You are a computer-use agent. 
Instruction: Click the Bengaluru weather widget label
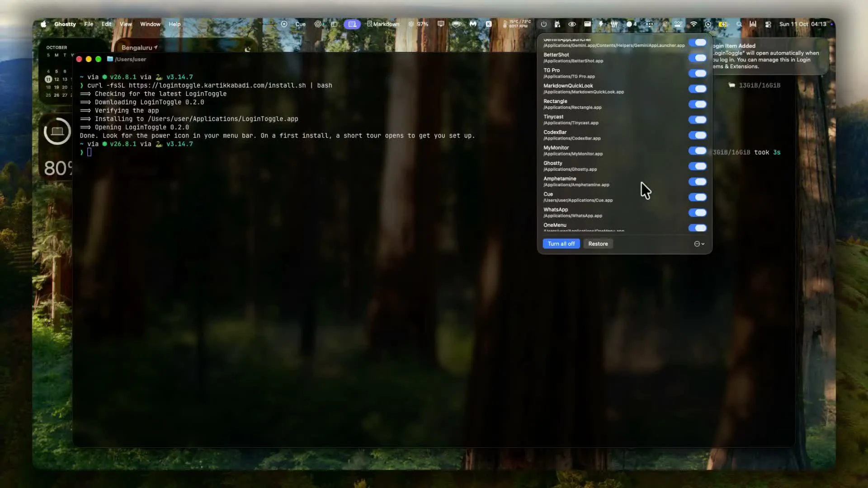tap(139, 47)
